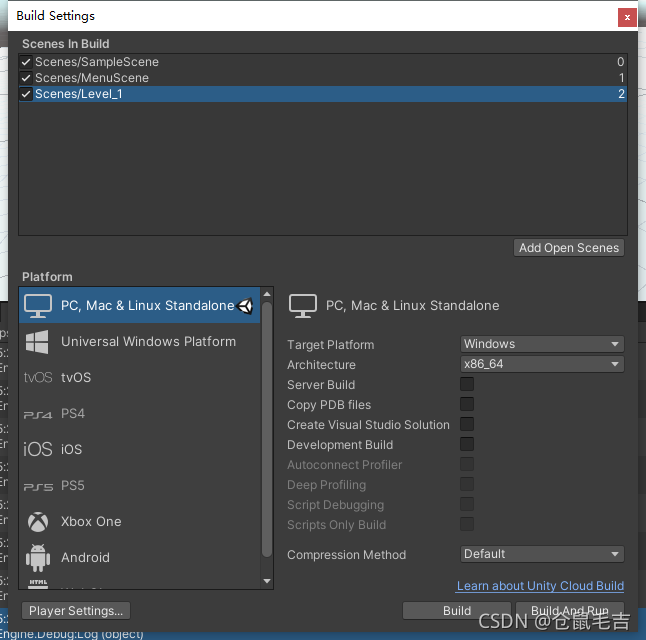Click the monitor icon in the right settings header

coord(303,306)
